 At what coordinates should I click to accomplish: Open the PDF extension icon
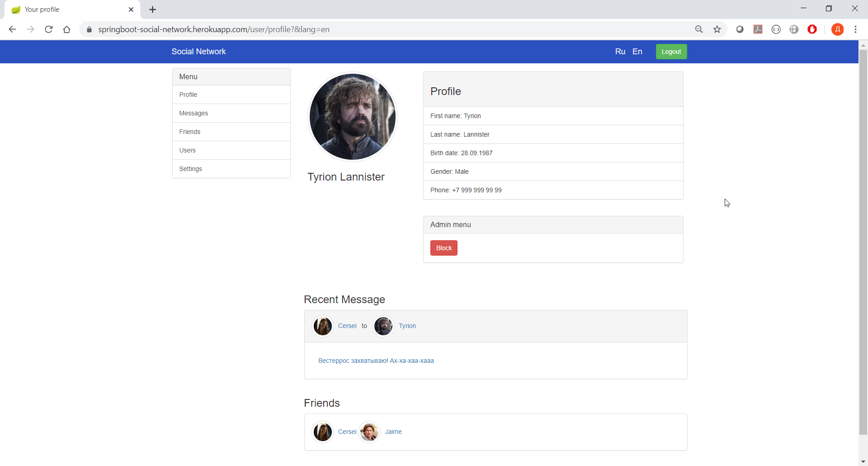coord(758,29)
